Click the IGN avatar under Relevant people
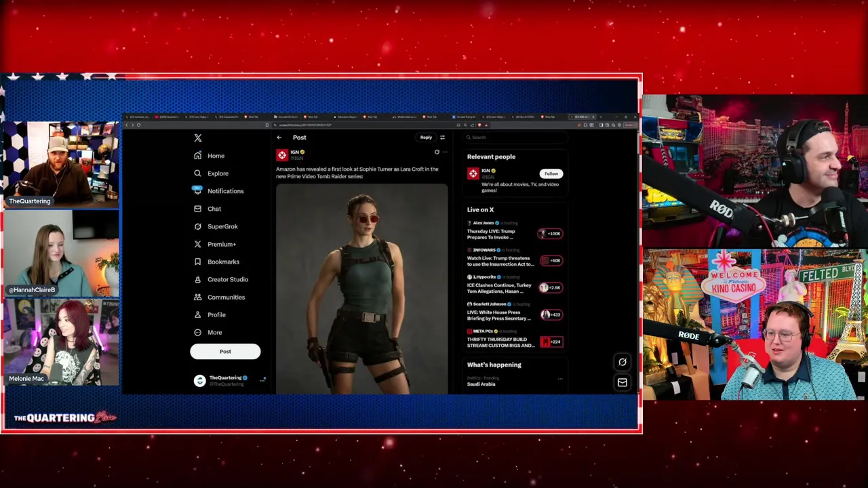Viewport: 868px width, 488px height. (473, 174)
